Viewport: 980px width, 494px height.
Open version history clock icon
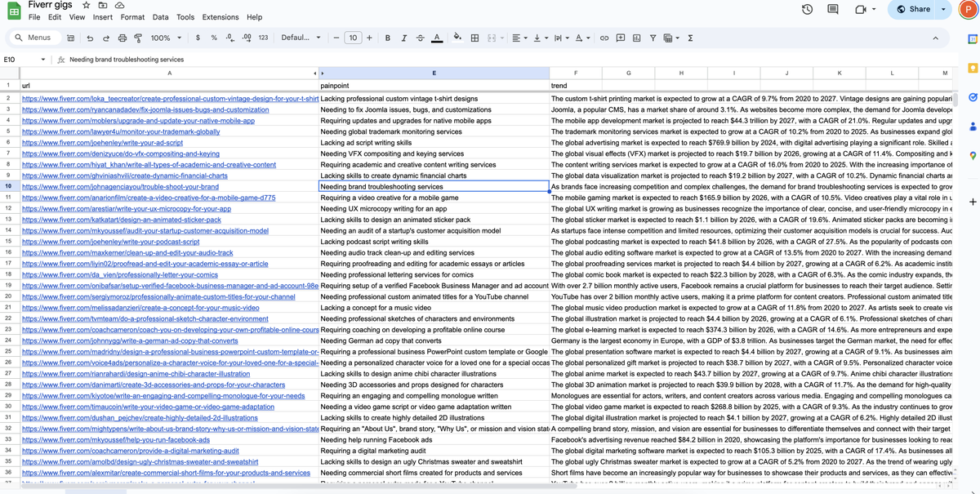pos(807,9)
